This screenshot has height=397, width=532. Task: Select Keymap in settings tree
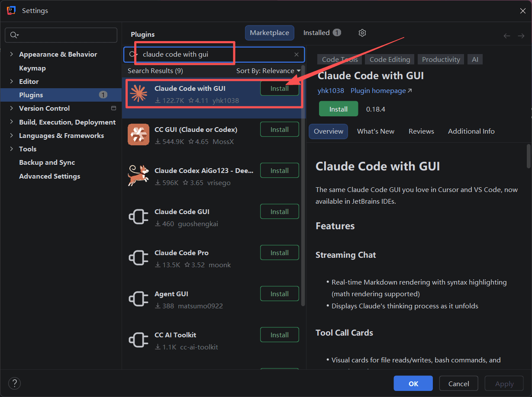coord(32,68)
